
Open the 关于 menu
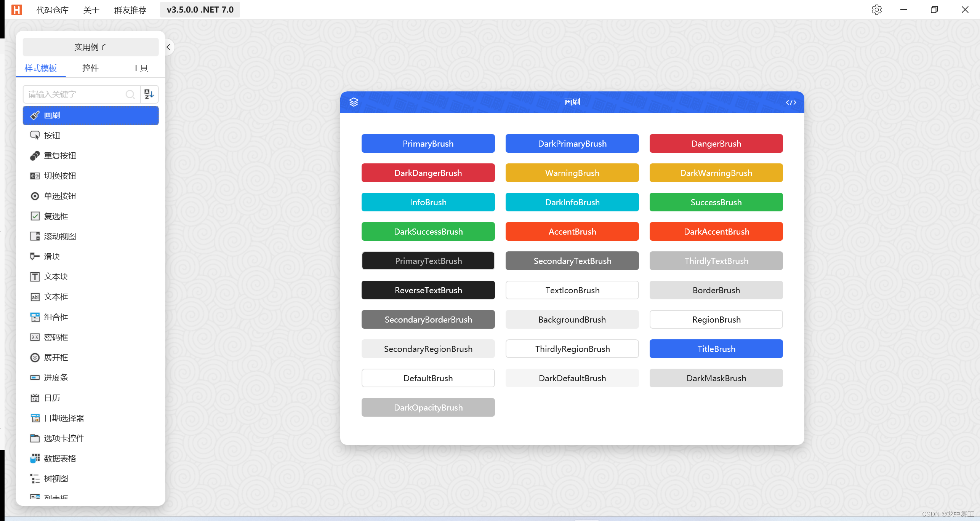coord(91,10)
